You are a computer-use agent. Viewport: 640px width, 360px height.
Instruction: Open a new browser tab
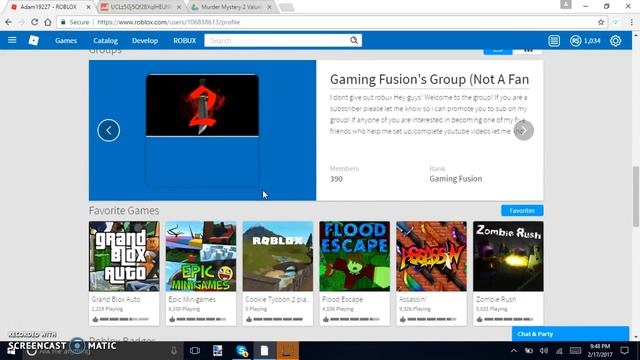(x=287, y=7)
